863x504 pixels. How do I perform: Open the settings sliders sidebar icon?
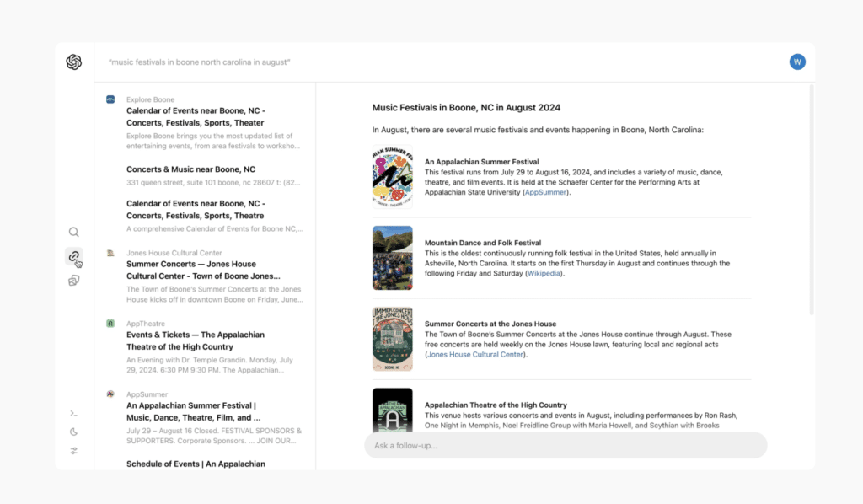click(x=74, y=451)
